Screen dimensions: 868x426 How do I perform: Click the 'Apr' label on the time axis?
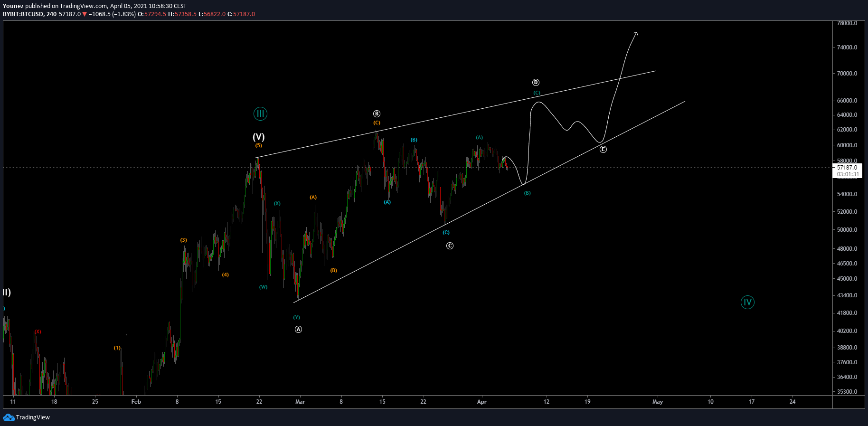(x=482, y=402)
